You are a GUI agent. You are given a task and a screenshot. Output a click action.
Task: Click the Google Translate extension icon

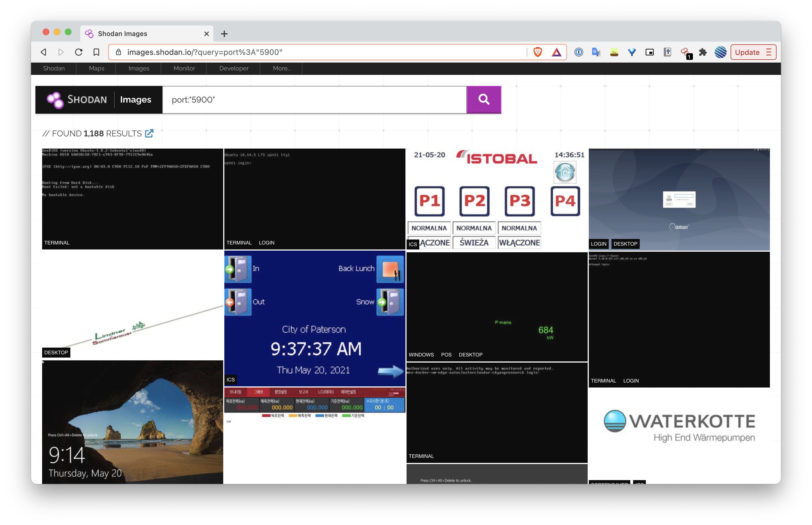coord(596,52)
